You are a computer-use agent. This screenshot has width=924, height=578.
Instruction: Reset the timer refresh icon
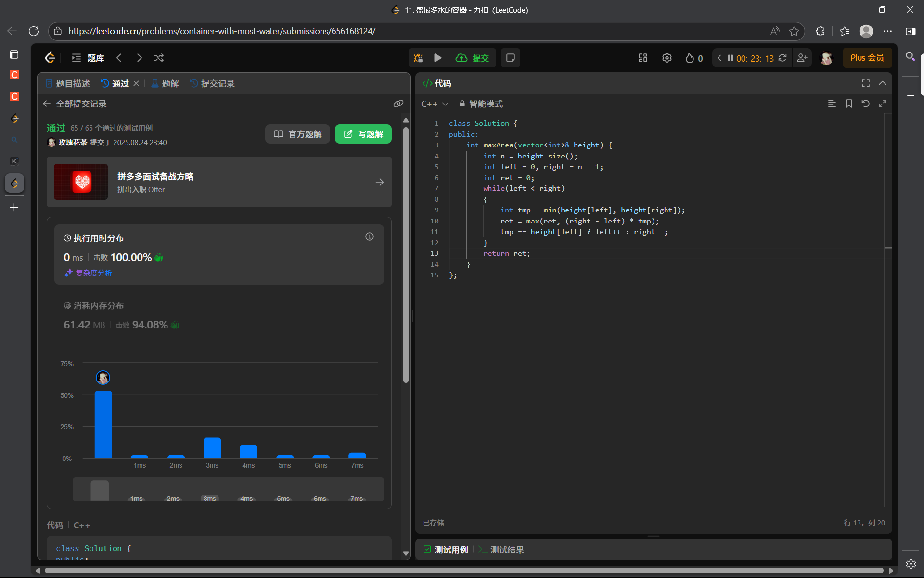[x=783, y=58]
